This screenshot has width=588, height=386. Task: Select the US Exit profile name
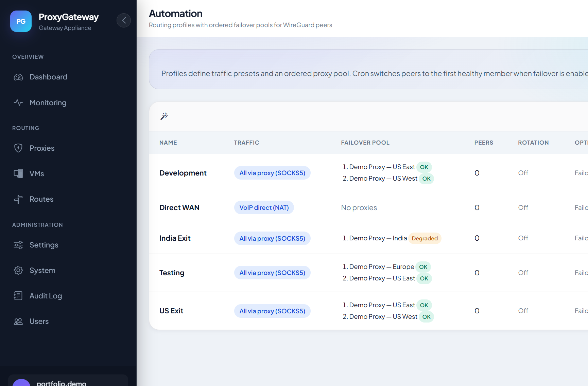pyautogui.click(x=171, y=311)
